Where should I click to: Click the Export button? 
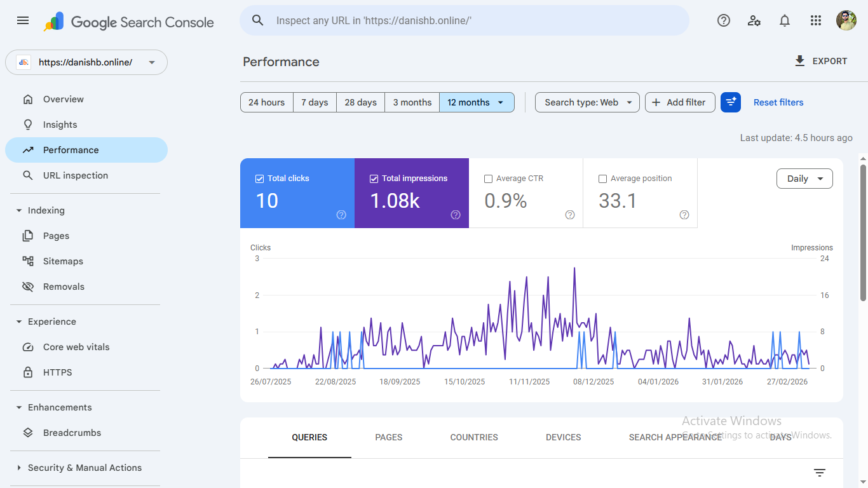pos(821,62)
